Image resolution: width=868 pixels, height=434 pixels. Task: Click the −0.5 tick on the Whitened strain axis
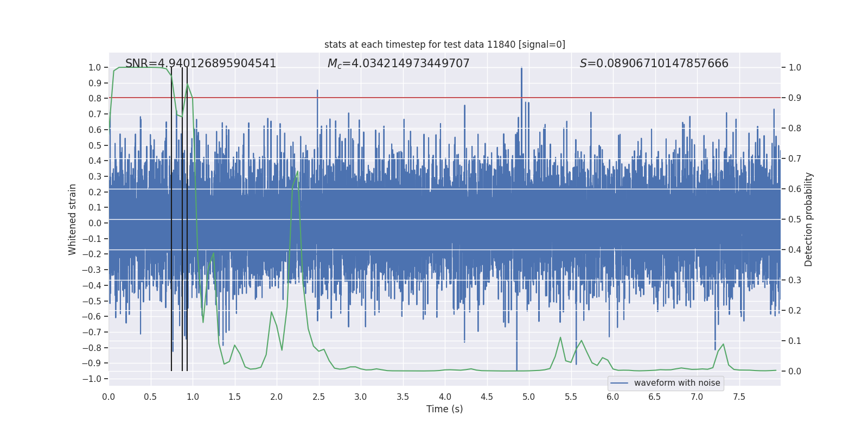tap(92, 301)
